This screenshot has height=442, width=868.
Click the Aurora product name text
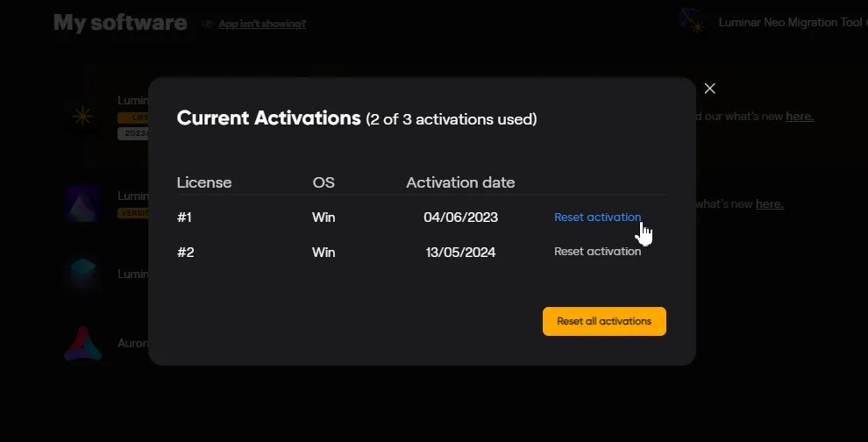[132, 344]
